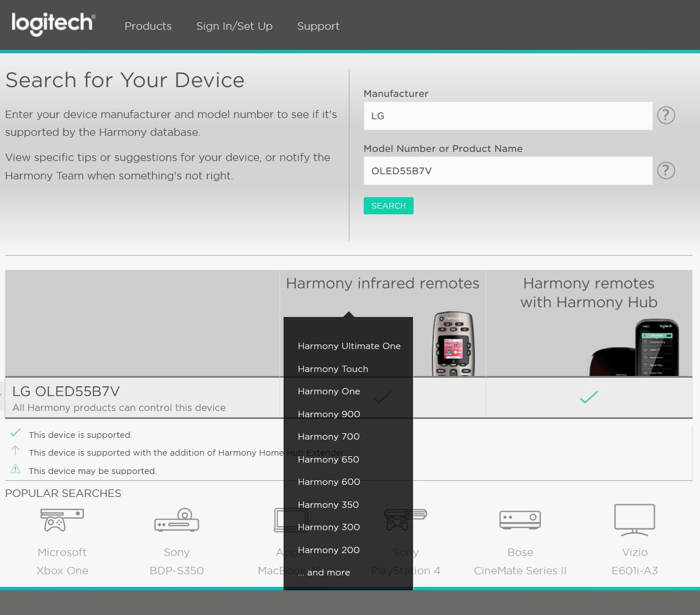Click the Model Number or Product Name field
The height and width of the screenshot is (615, 700).
[508, 171]
